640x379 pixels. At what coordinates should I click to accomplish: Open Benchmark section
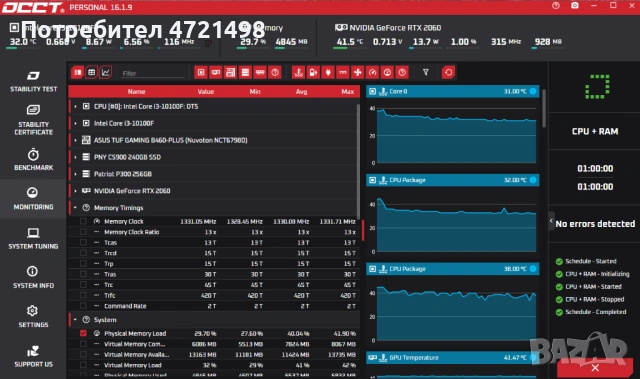pos(33,160)
